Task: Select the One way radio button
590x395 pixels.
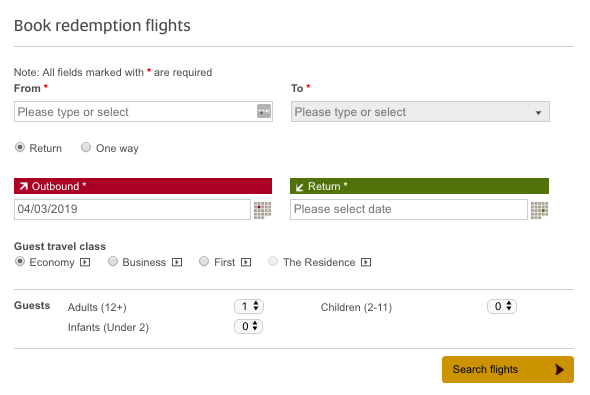Action: point(86,147)
